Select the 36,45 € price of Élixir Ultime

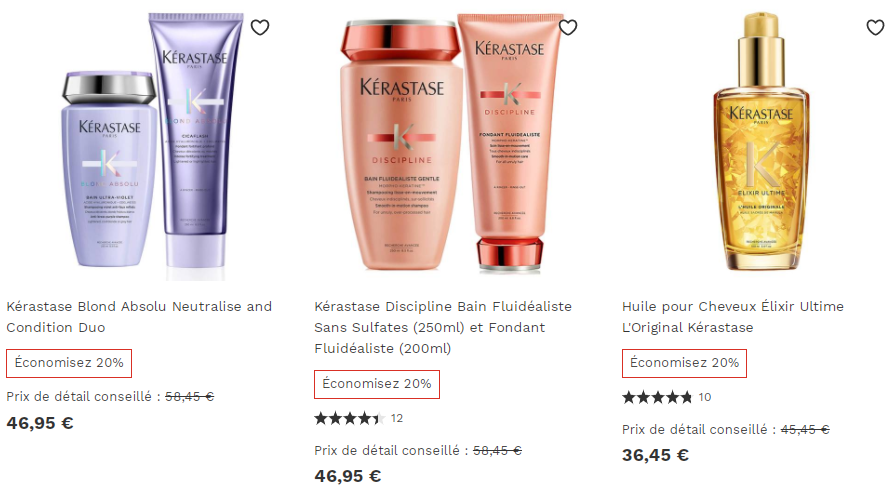pos(656,455)
